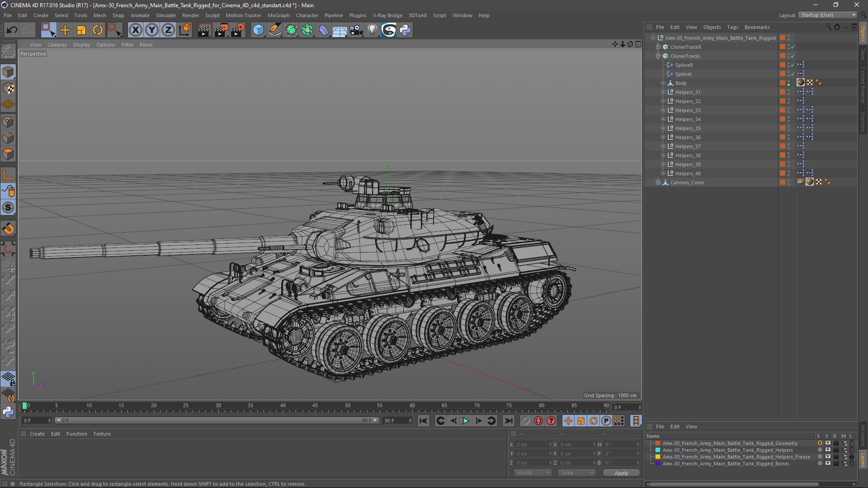Toggle ClonerTrackL enable checkmark
The height and width of the screenshot is (488, 868).
(x=793, y=56)
